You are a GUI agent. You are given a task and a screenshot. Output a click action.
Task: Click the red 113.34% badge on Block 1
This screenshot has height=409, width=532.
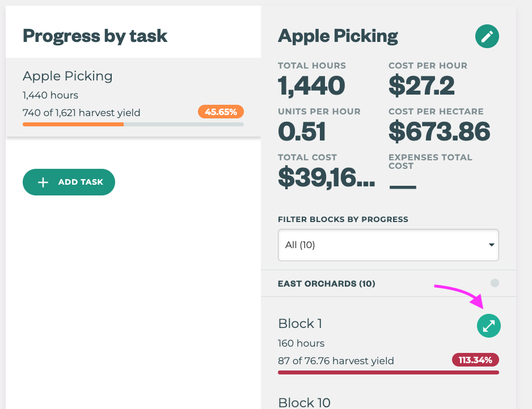pos(475,360)
